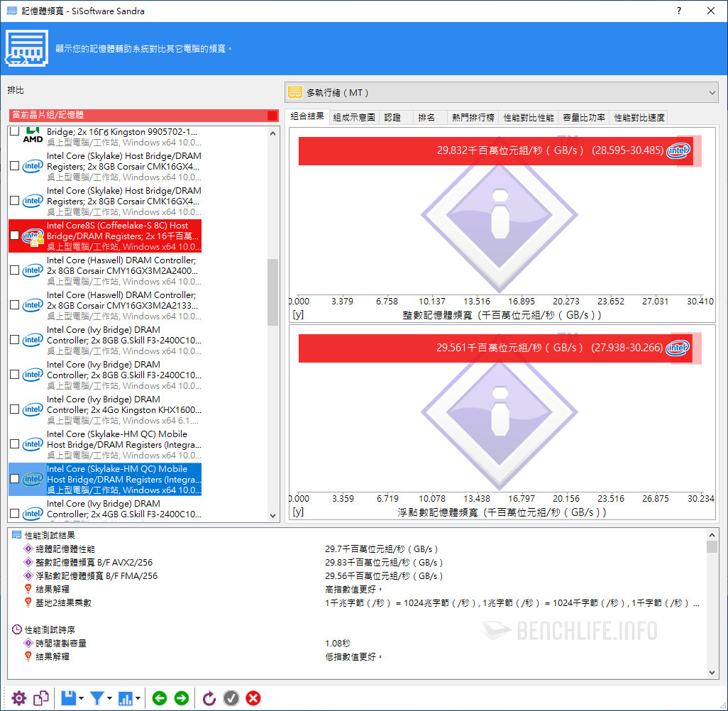The width and height of the screenshot is (728, 711).
Task: Click the blue funnel filter icon
Action: pyautogui.click(x=97, y=698)
